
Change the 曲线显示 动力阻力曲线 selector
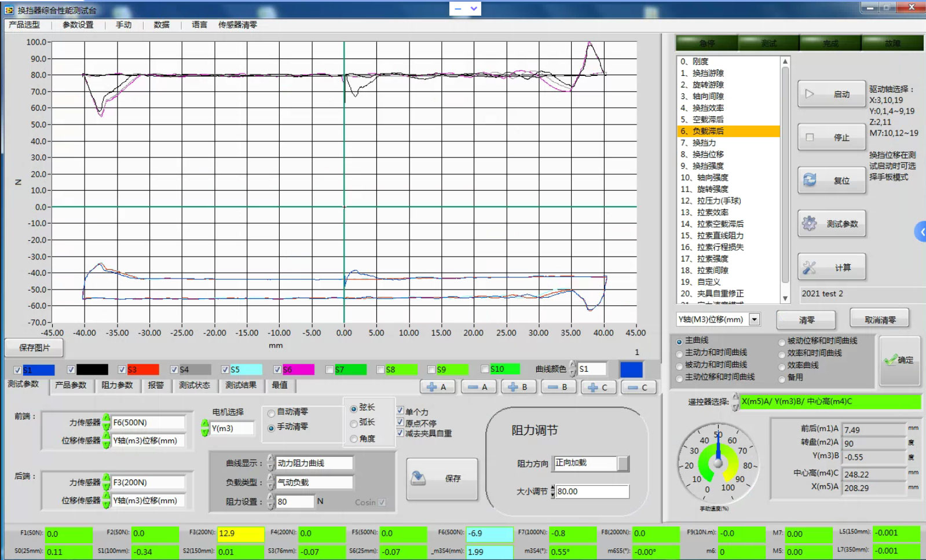(x=270, y=463)
